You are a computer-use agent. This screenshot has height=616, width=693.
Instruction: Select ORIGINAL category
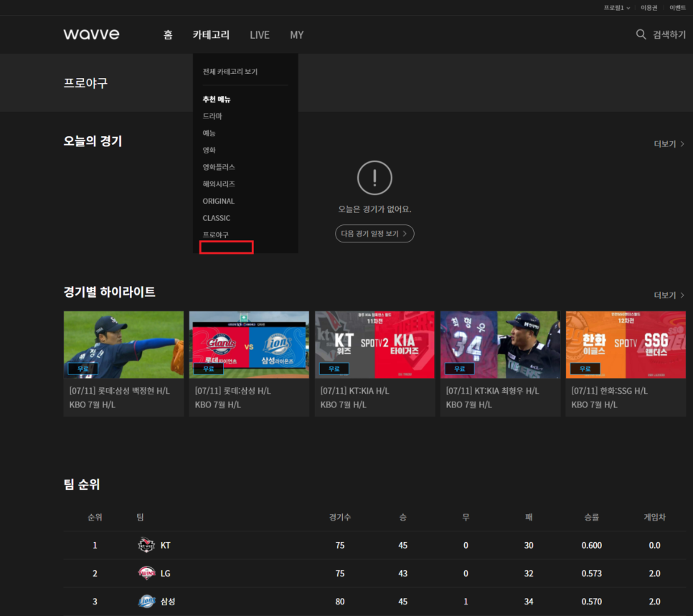point(218,201)
